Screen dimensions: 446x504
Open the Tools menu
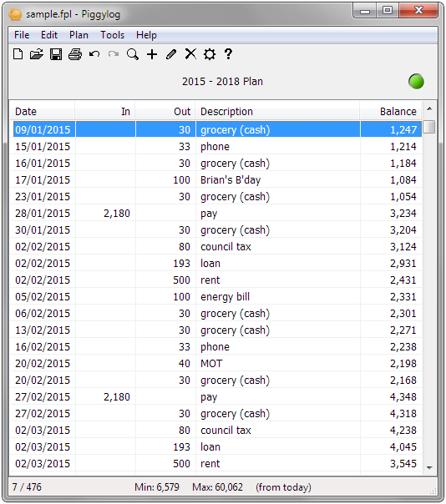click(x=112, y=35)
